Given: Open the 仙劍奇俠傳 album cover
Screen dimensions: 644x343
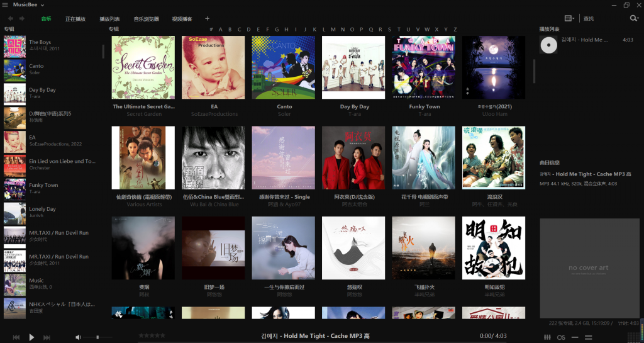Looking at the screenshot, I should 143,158.
